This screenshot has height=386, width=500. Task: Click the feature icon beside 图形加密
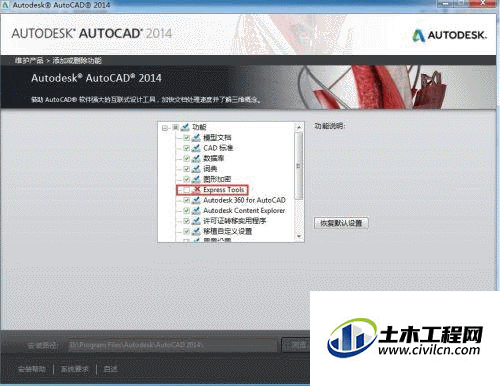tap(196, 179)
